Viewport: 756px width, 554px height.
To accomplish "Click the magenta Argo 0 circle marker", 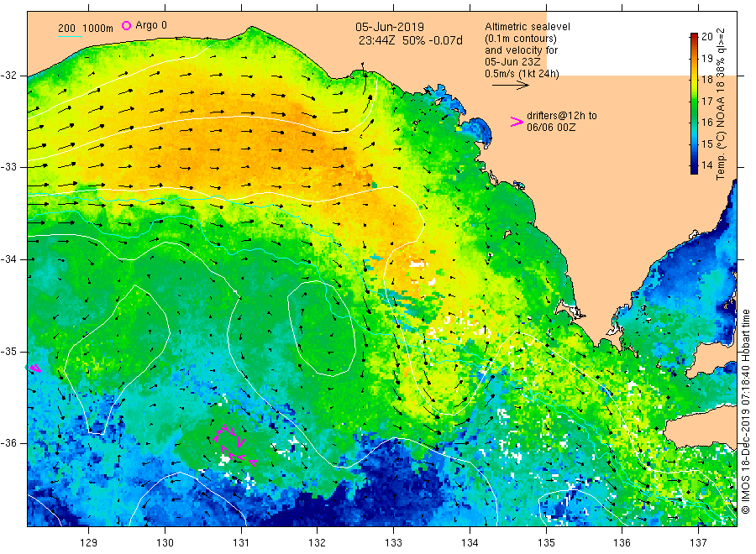I will click(126, 25).
